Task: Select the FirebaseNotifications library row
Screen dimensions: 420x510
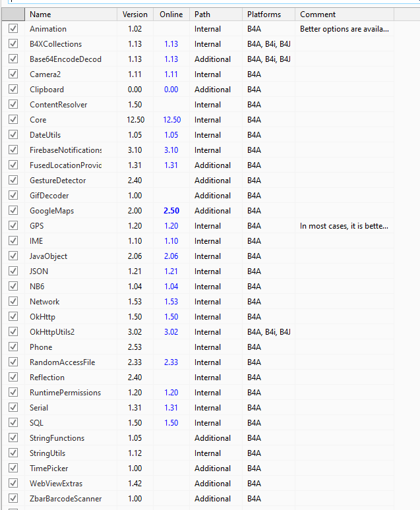Action: 66,150
